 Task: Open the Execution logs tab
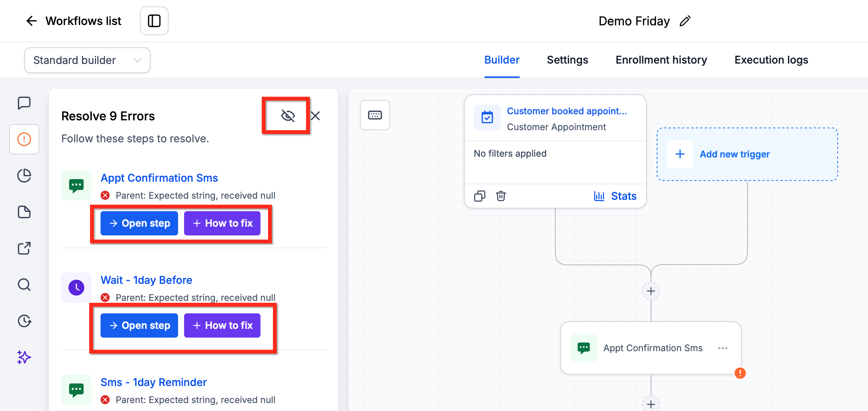[x=771, y=60]
